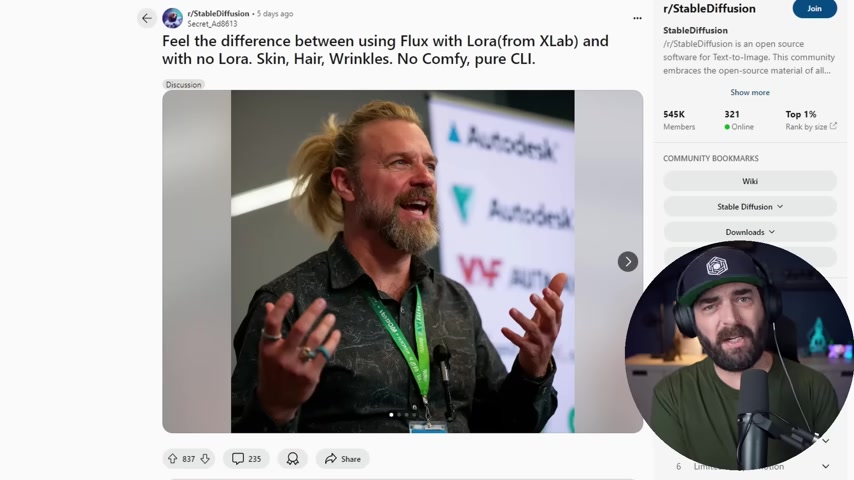Open the 235 comments

click(x=246, y=459)
